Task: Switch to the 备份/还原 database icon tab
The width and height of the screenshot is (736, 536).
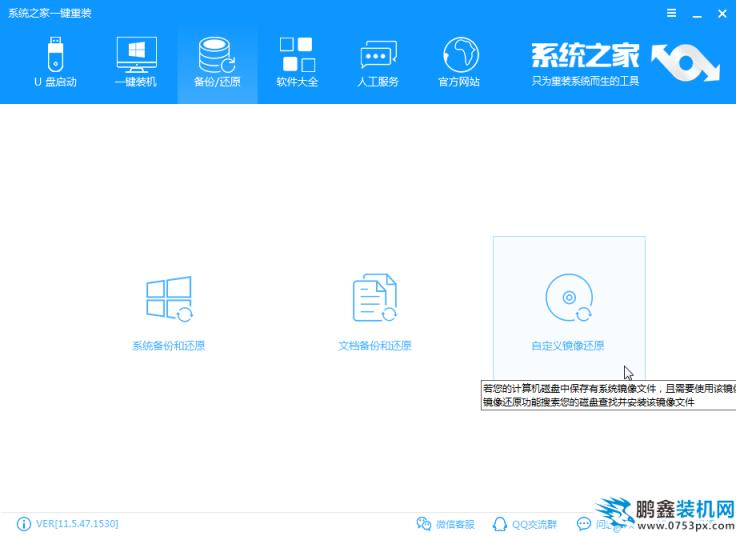Action: pos(217,55)
